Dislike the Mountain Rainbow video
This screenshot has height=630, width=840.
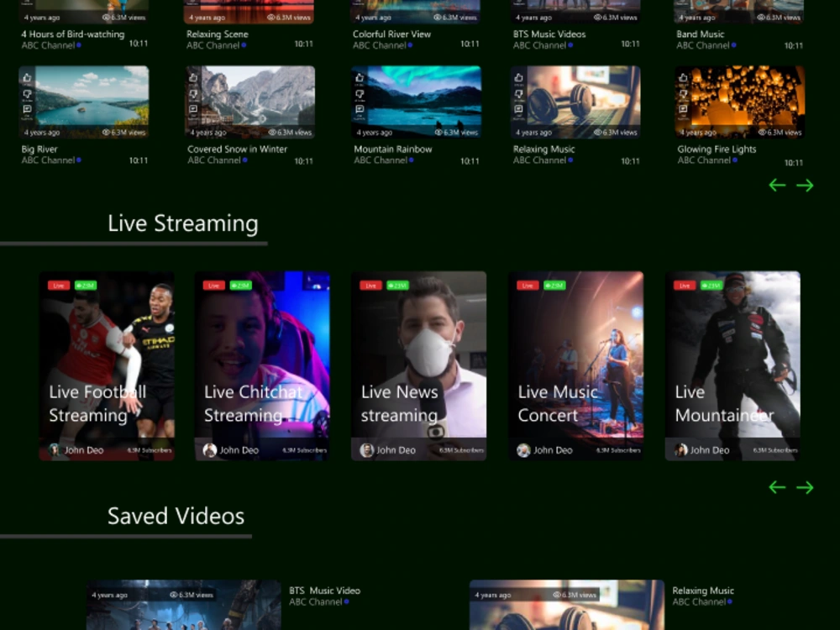click(x=360, y=94)
